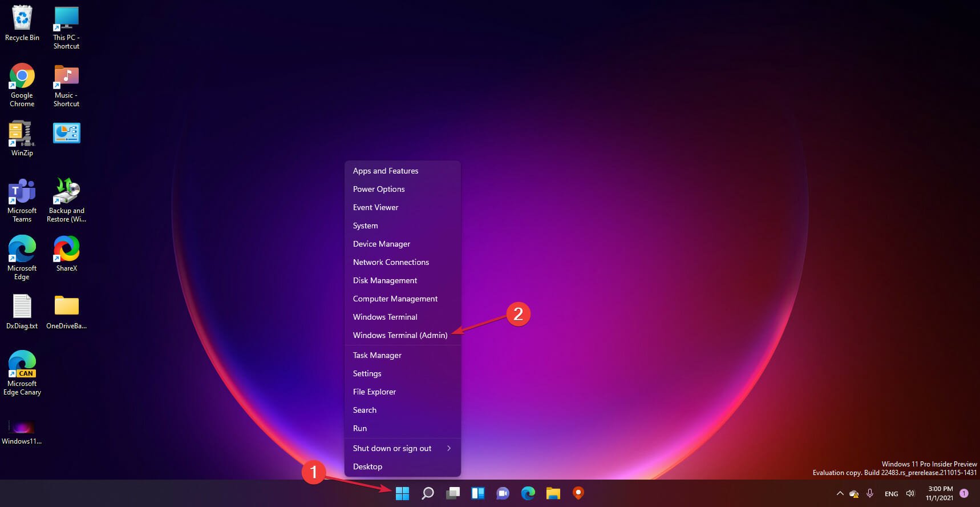This screenshot has height=507, width=980.
Task: Expand Shut down or sign out submenu
Action: (x=403, y=448)
